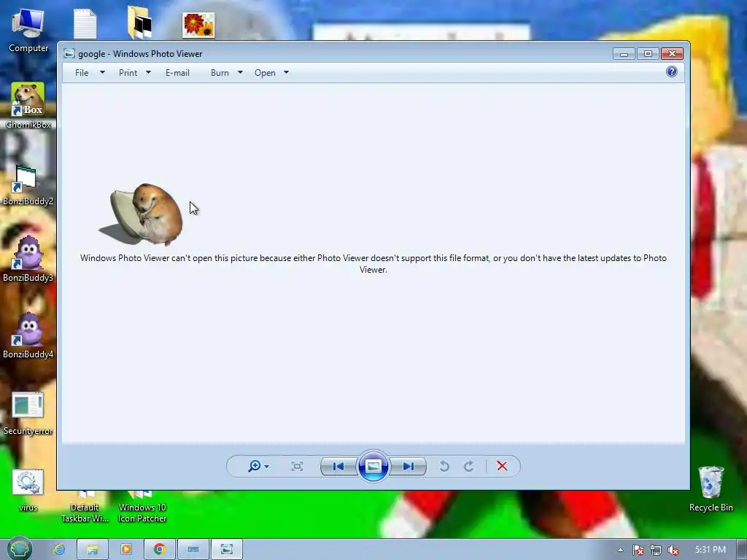Click the Show desktop button

point(742,550)
